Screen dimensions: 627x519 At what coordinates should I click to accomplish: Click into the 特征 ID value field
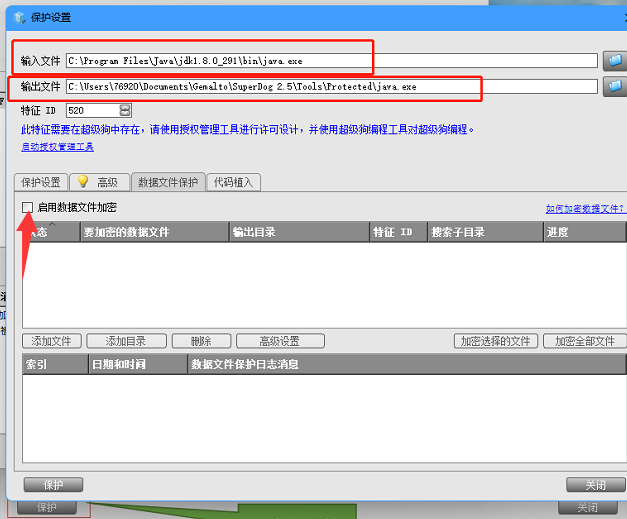pos(93,110)
